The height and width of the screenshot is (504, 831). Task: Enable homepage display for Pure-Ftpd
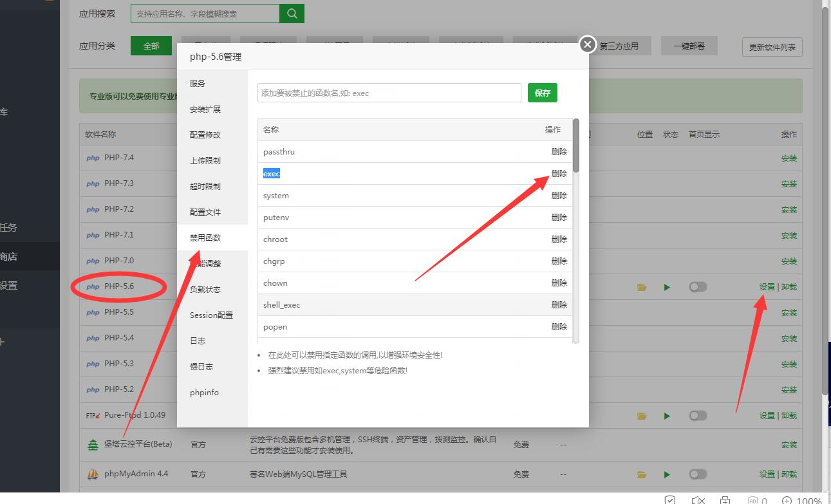coord(697,416)
